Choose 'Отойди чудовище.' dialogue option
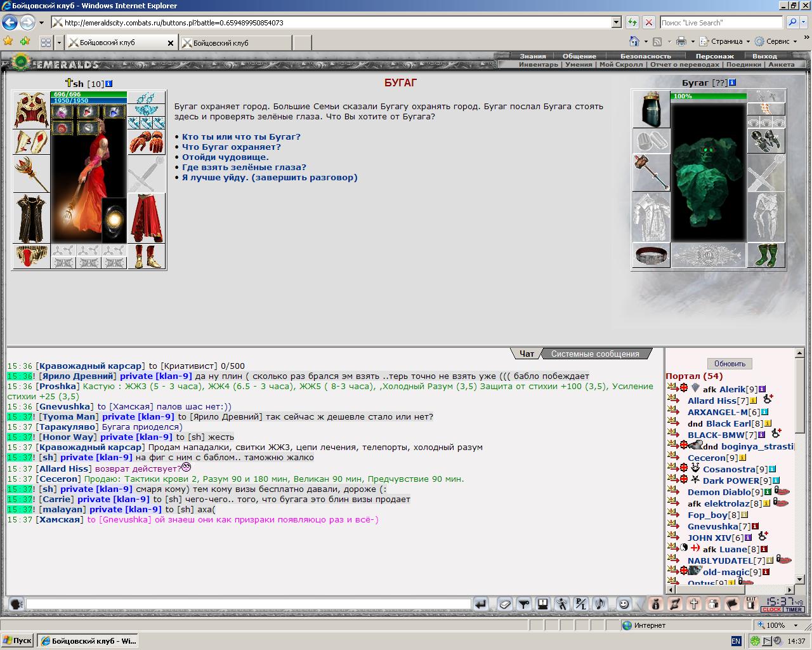The width and height of the screenshot is (812, 650). [x=225, y=157]
